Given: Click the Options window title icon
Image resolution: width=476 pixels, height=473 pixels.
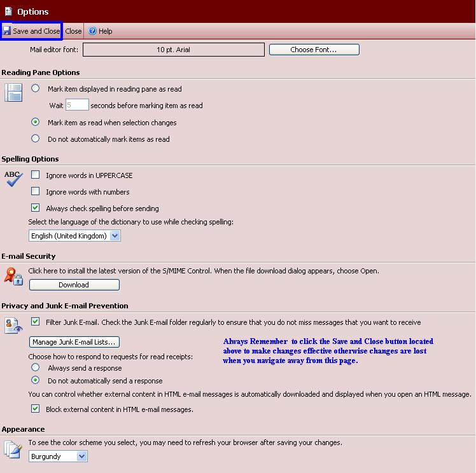Looking at the screenshot, I should point(8,11).
